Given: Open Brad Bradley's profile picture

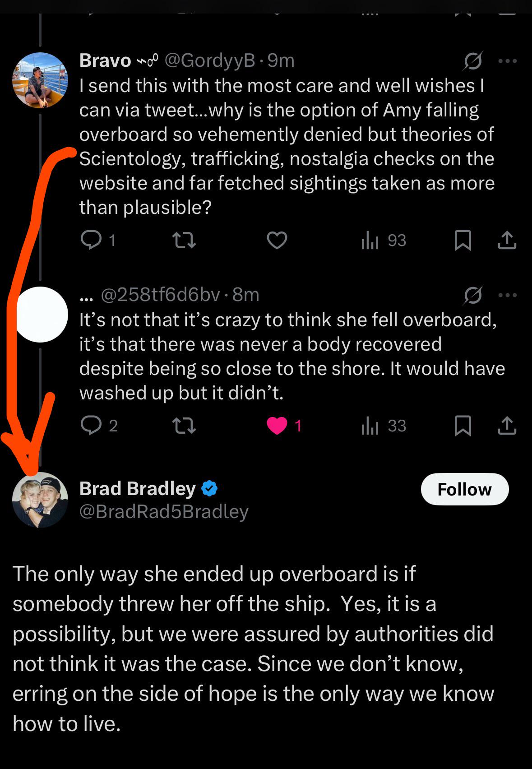Looking at the screenshot, I should 40,500.
